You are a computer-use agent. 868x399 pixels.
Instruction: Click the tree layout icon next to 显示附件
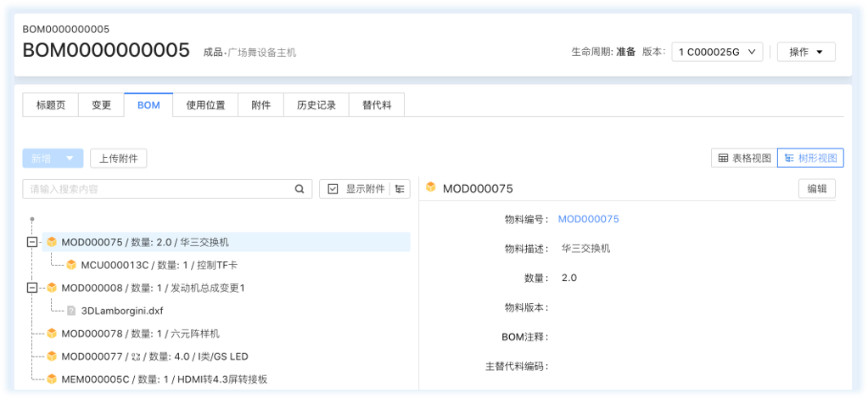[x=400, y=189]
